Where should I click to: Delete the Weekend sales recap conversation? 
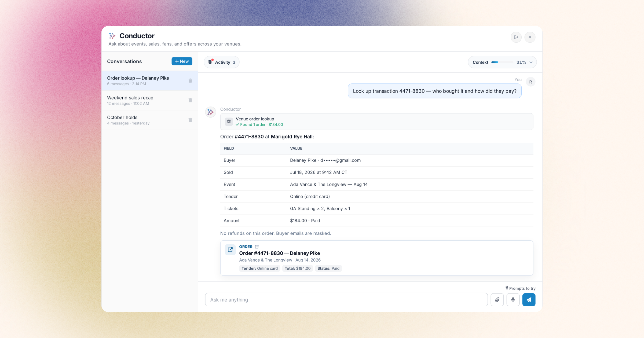[x=190, y=100]
